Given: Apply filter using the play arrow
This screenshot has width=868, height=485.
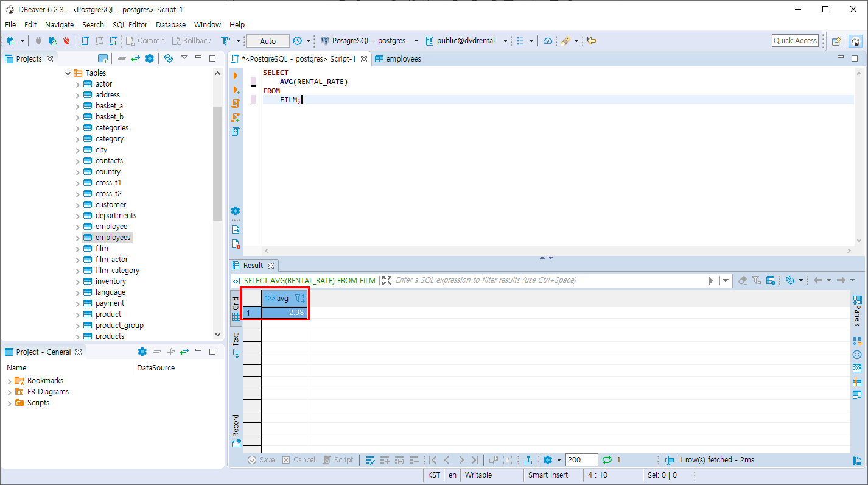Looking at the screenshot, I should (710, 280).
